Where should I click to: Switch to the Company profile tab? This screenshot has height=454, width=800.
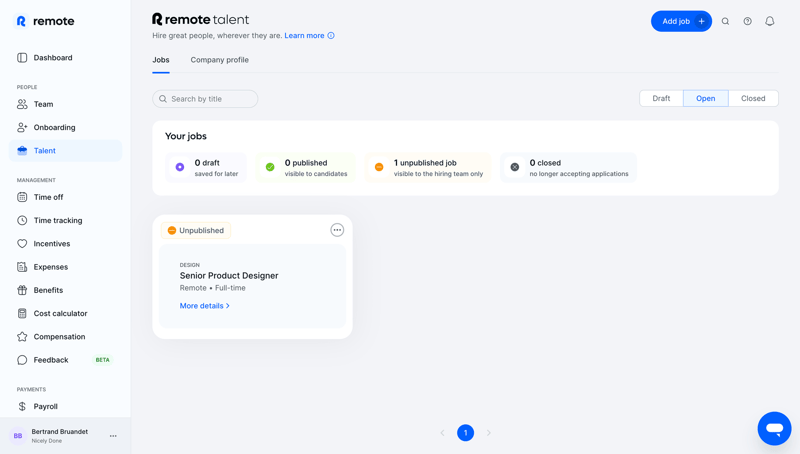click(219, 60)
